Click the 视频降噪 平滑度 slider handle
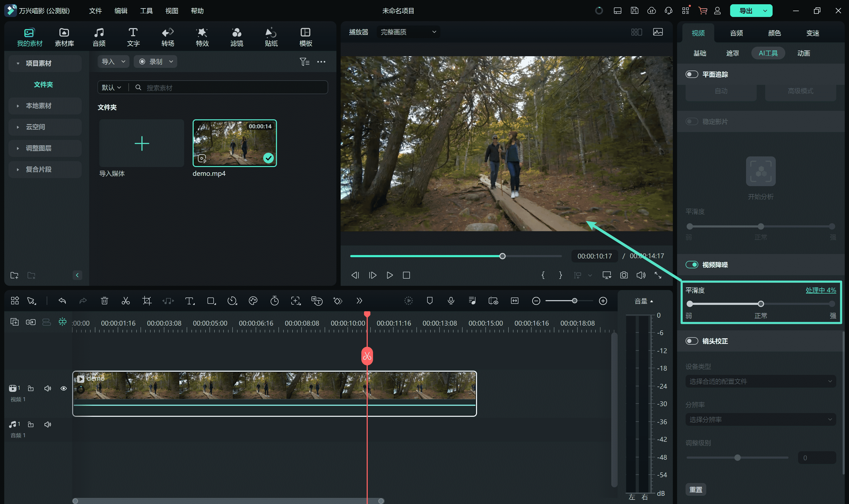849x504 pixels. (761, 304)
